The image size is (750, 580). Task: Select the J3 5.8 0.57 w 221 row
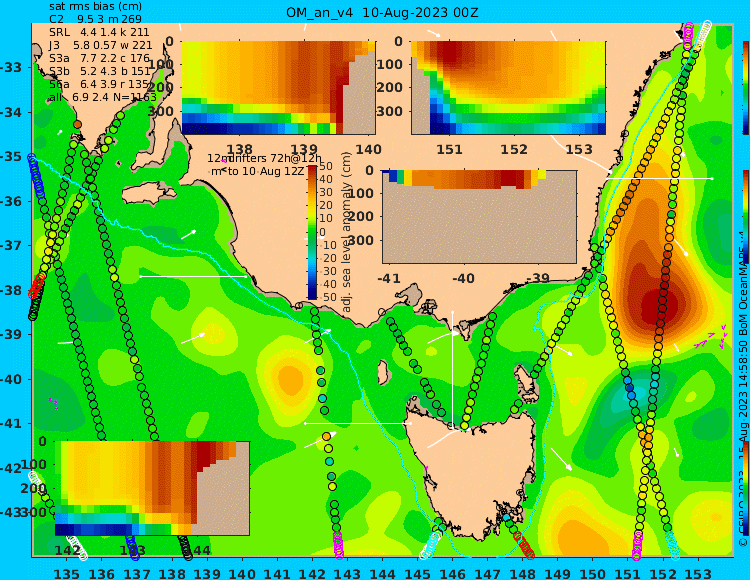(x=100, y=45)
